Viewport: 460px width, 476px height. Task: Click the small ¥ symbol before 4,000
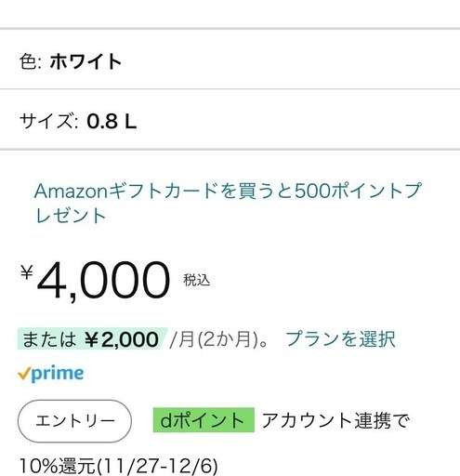click(x=27, y=272)
